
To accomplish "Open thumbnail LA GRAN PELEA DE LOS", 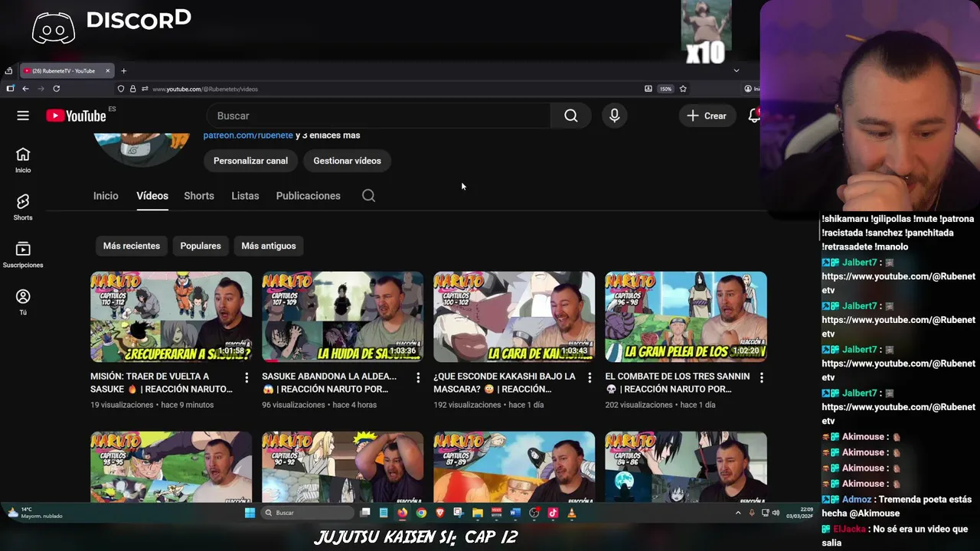I will pyautogui.click(x=685, y=317).
